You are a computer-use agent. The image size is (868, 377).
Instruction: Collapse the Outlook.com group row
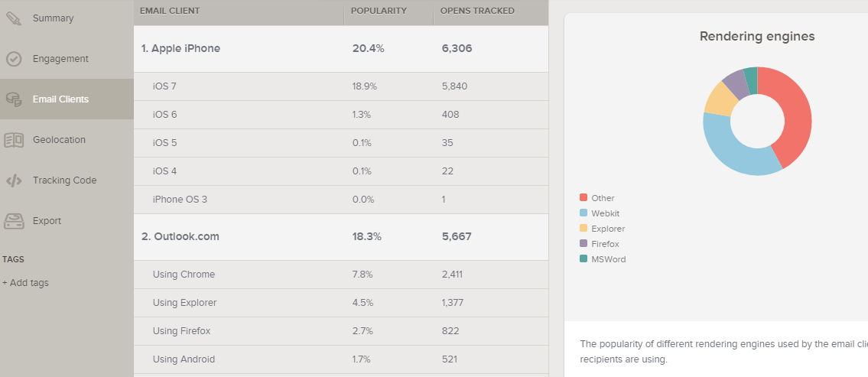[x=341, y=237]
